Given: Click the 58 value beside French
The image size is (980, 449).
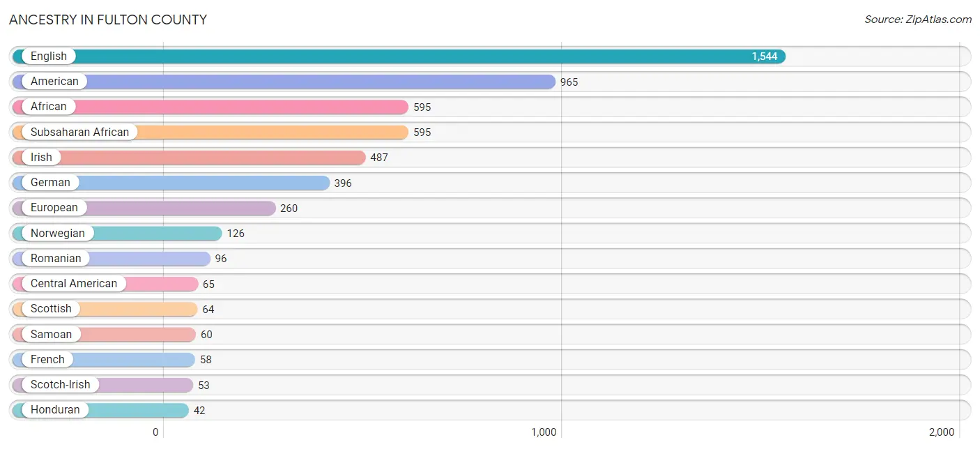Looking at the screenshot, I should pos(206,360).
